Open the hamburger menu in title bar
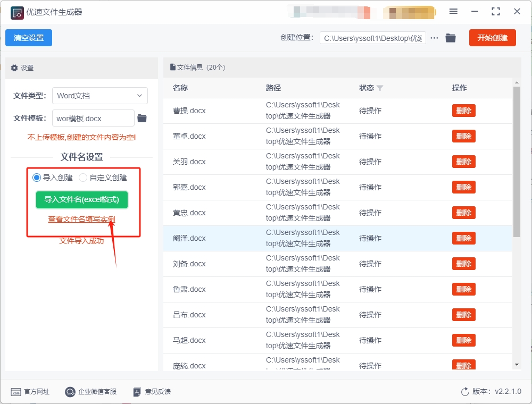The image size is (532, 404). (x=453, y=11)
